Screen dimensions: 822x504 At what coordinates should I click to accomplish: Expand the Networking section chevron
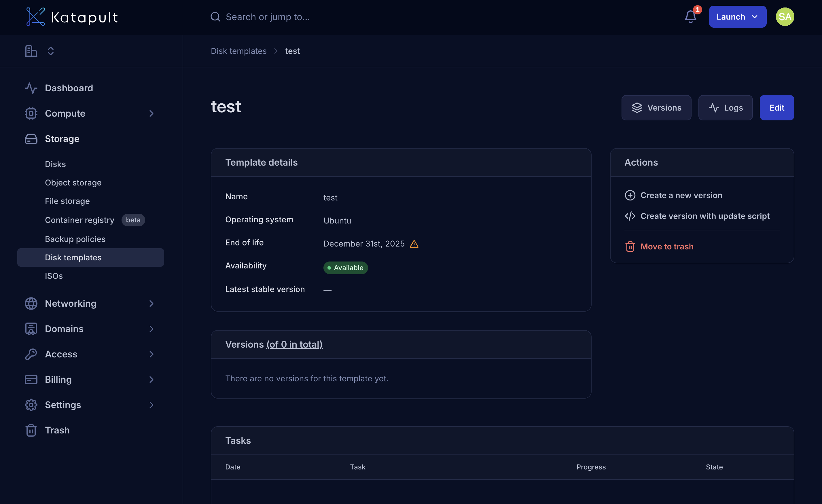[151, 304]
